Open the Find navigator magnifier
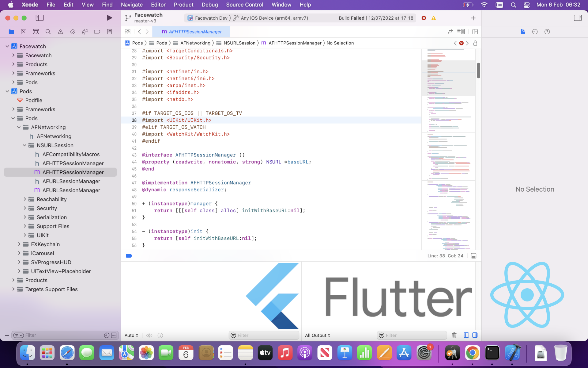 [48, 32]
